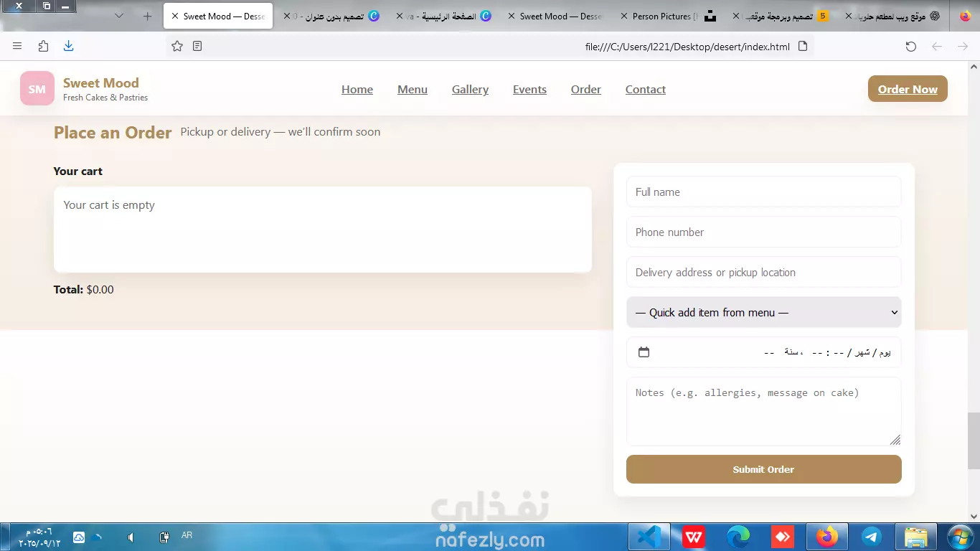Click the volume speaker tray icon

pyautogui.click(x=131, y=537)
